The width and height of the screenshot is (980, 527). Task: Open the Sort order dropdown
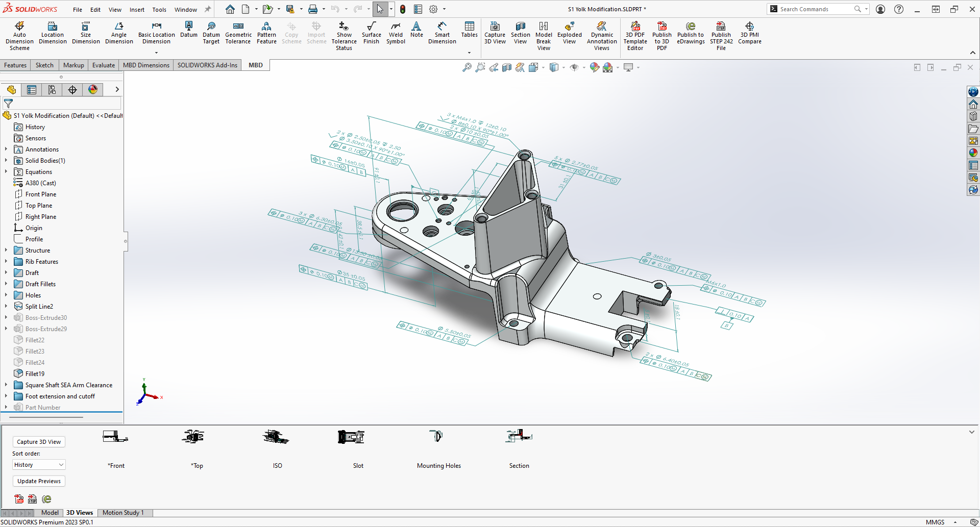coord(38,465)
